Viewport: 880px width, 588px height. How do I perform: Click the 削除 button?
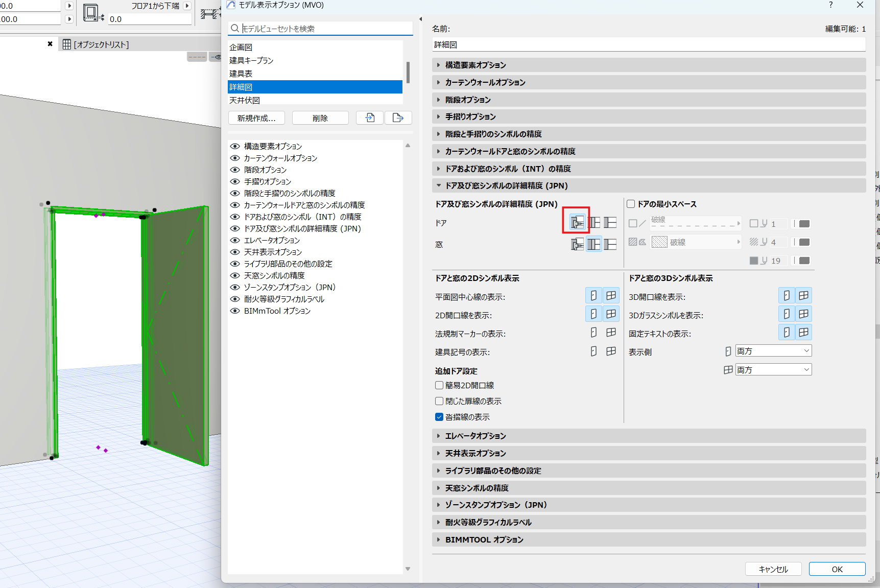320,118
